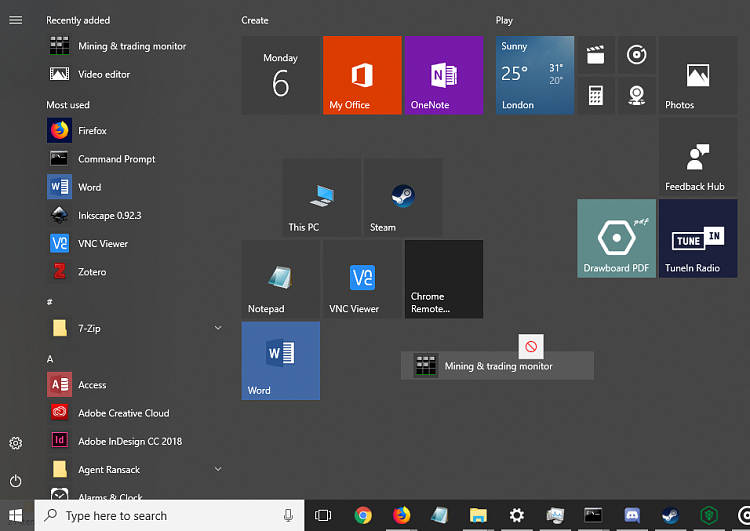The image size is (750, 531).
Task: Open Steam from the taskbar
Action: click(670, 515)
